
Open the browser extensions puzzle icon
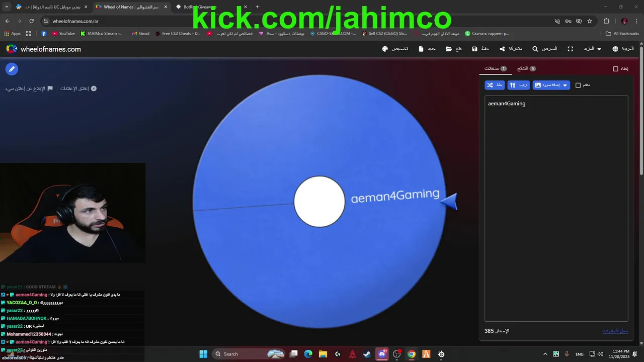tap(606, 21)
